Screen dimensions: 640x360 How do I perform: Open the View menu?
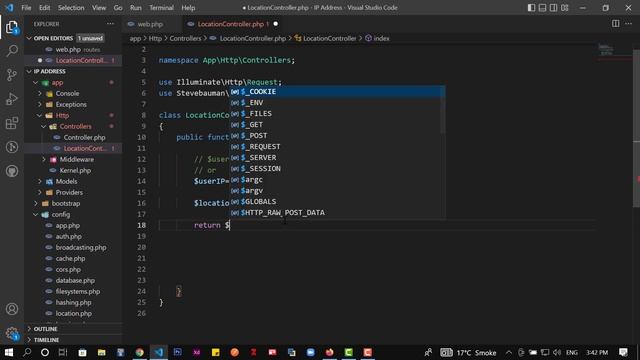(x=99, y=8)
